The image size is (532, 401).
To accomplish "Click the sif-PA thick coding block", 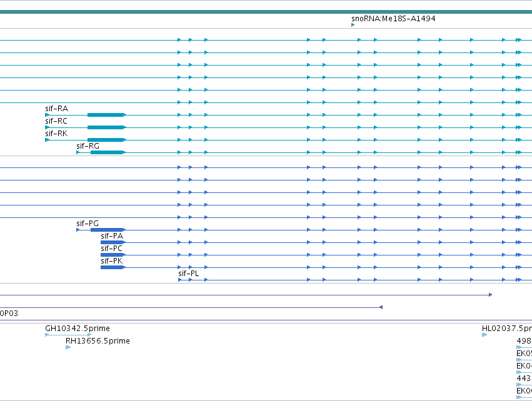I will [x=112, y=242].
